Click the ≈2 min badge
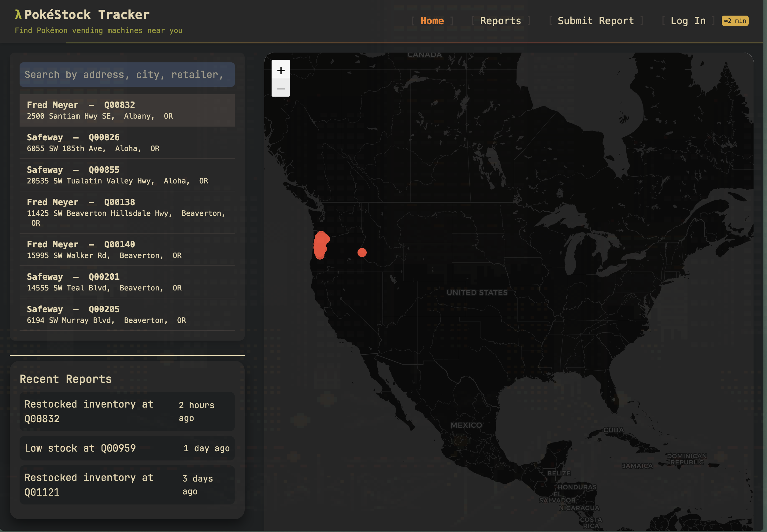767x532 pixels. [735, 21]
